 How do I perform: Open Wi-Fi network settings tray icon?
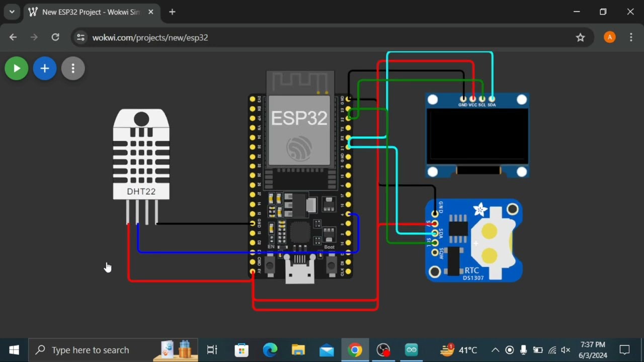[552, 350]
